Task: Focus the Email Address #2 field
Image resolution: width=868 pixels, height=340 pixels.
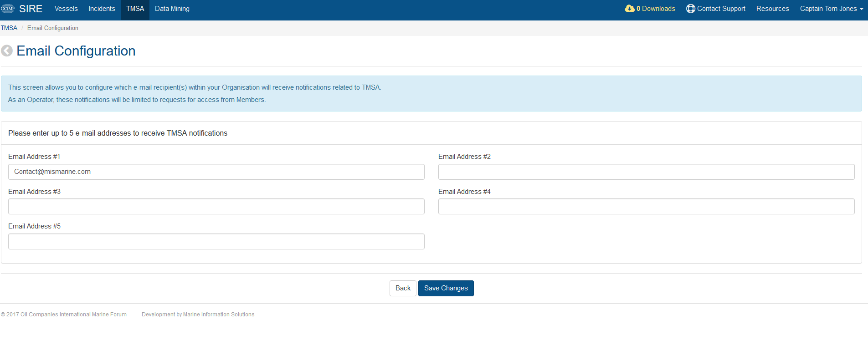Action: [x=647, y=172]
